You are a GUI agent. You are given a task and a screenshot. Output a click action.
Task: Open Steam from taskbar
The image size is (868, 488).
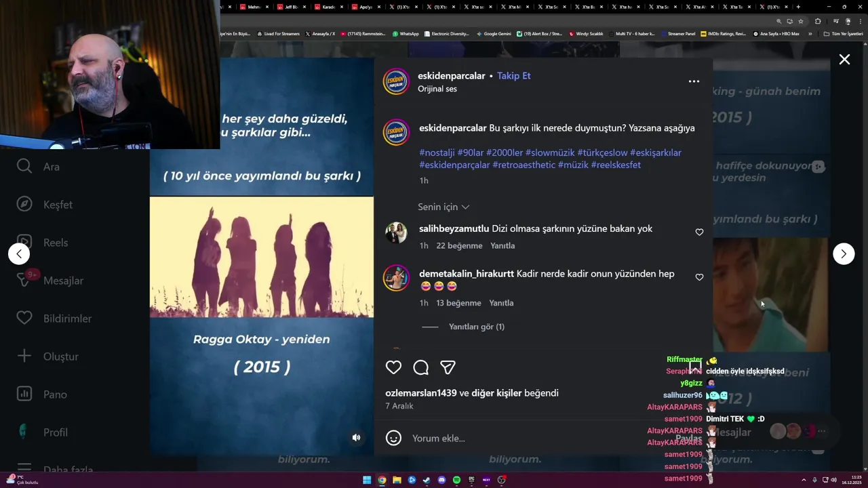click(427, 480)
